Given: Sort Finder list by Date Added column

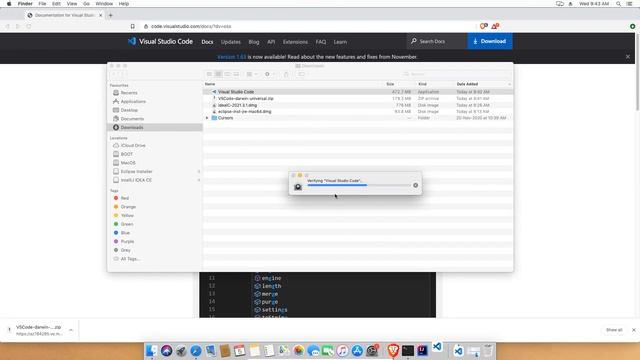Looking at the screenshot, I should (467, 84).
